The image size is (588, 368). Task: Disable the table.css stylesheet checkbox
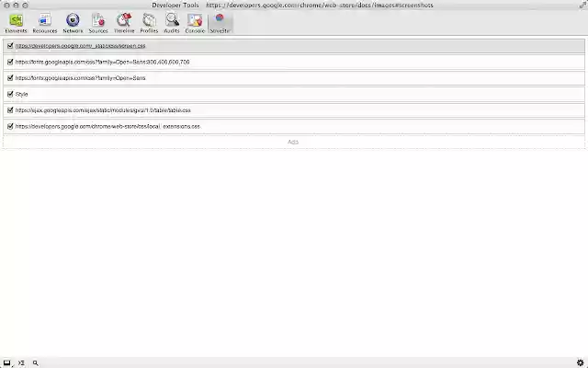click(x=10, y=110)
